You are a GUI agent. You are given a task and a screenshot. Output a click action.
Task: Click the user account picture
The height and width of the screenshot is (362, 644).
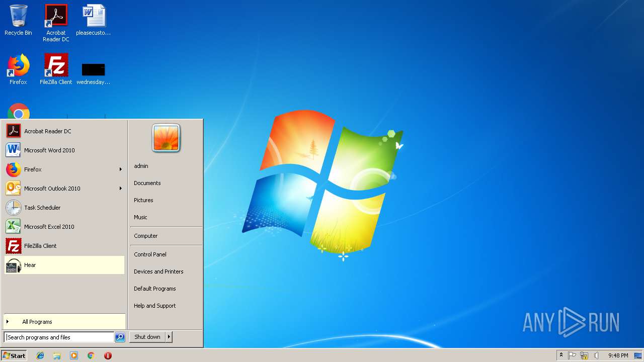(166, 138)
